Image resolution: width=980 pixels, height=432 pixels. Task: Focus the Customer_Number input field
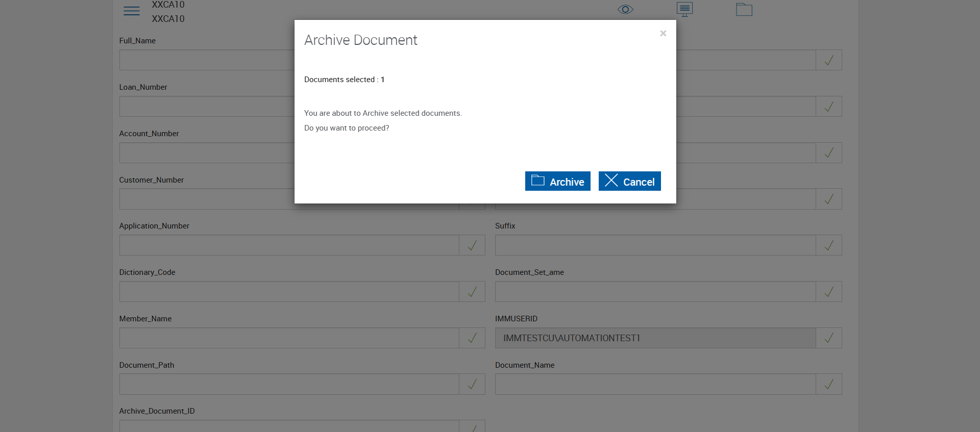click(207, 199)
